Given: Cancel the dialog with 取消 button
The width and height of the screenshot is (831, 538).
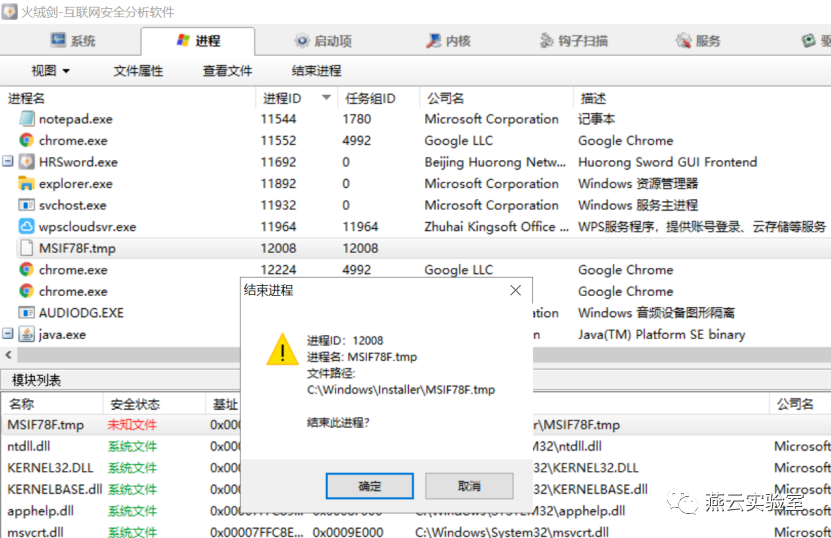Looking at the screenshot, I should pos(469,486).
